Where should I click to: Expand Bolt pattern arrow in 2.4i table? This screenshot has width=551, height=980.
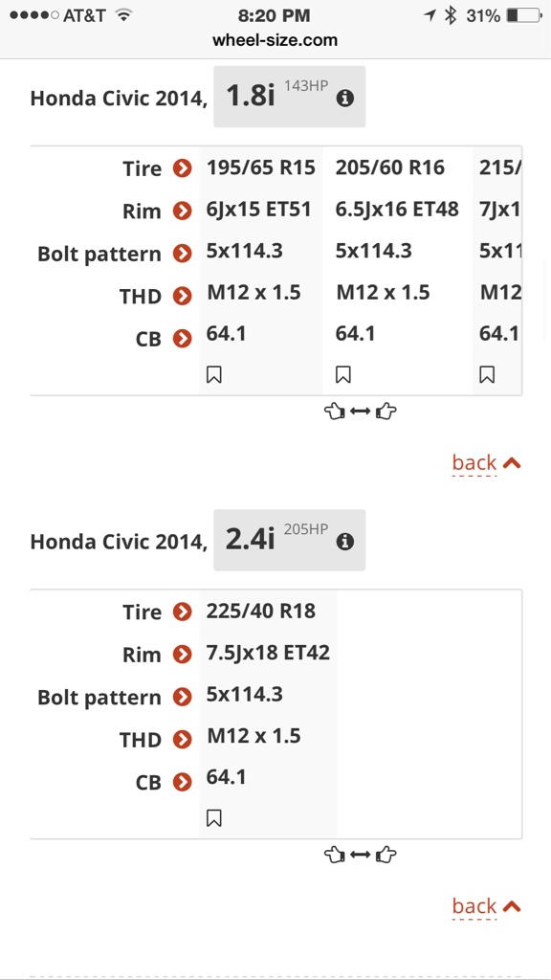click(182, 697)
